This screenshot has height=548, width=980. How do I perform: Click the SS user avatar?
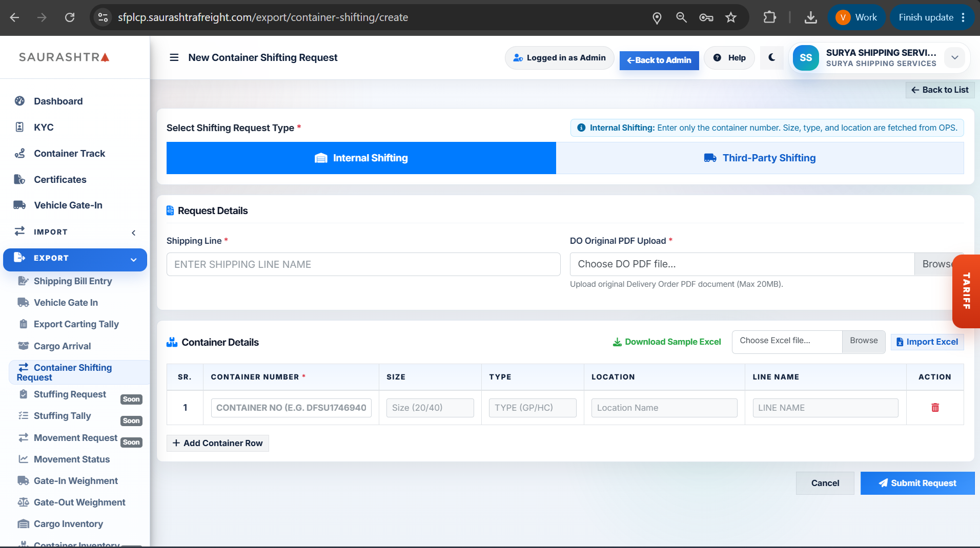coord(806,57)
